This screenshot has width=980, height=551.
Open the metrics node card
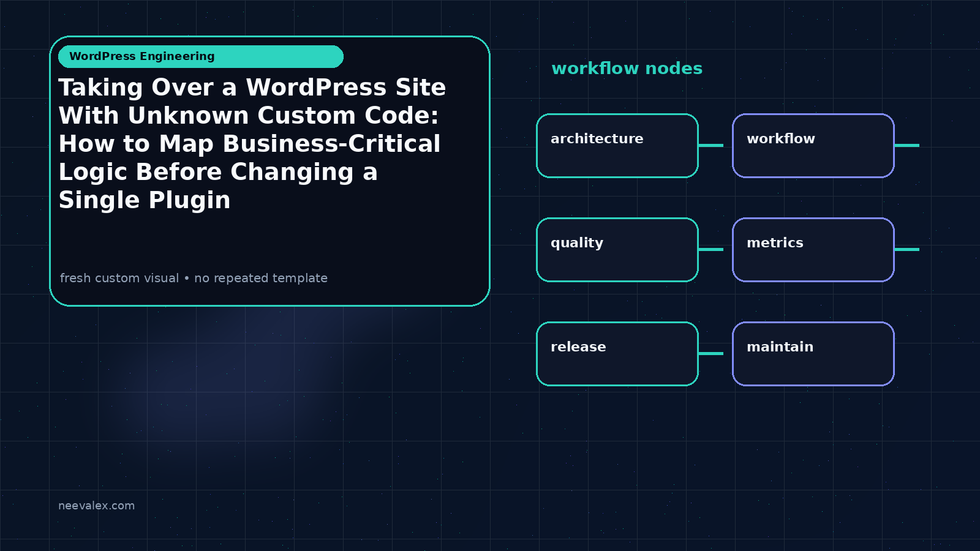[x=813, y=250]
